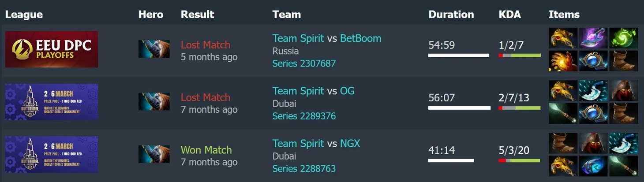Click the brown boots icon in NGX match
The height and width of the screenshot is (182, 644).
click(x=563, y=143)
